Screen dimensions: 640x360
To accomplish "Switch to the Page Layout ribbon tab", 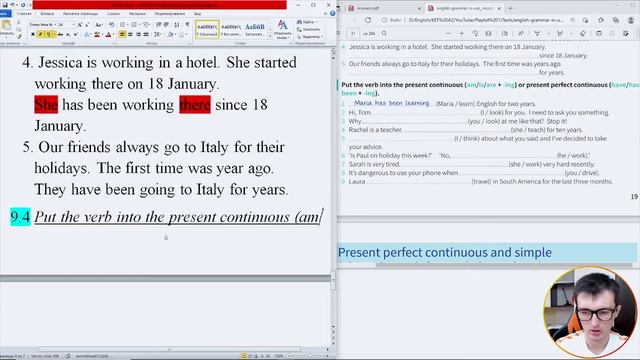I will (x=80, y=13).
